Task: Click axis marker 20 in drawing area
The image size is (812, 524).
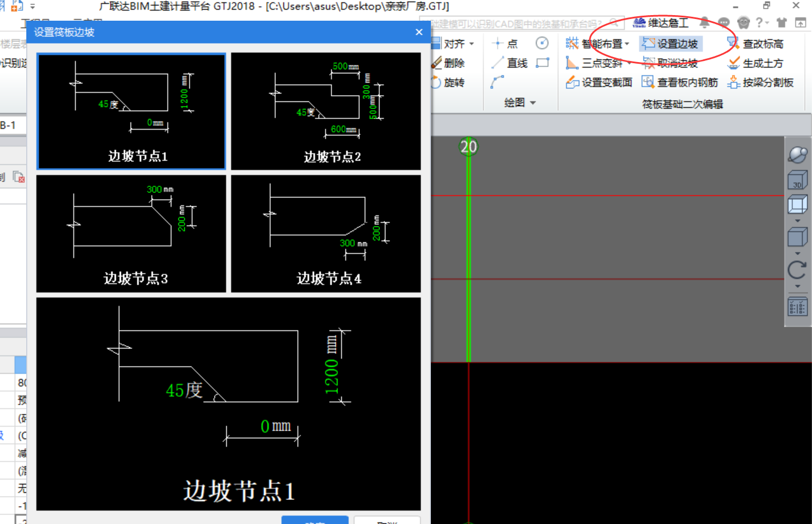Action: pyautogui.click(x=468, y=147)
